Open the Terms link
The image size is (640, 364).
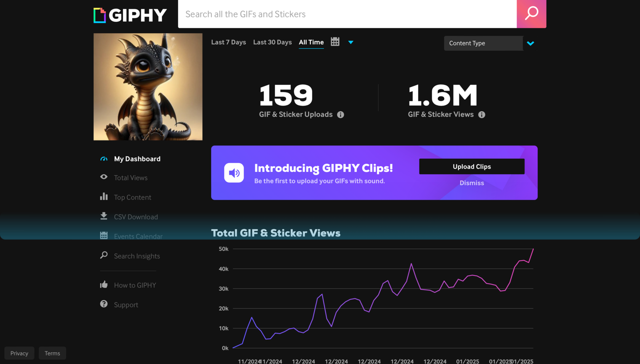click(52, 353)
